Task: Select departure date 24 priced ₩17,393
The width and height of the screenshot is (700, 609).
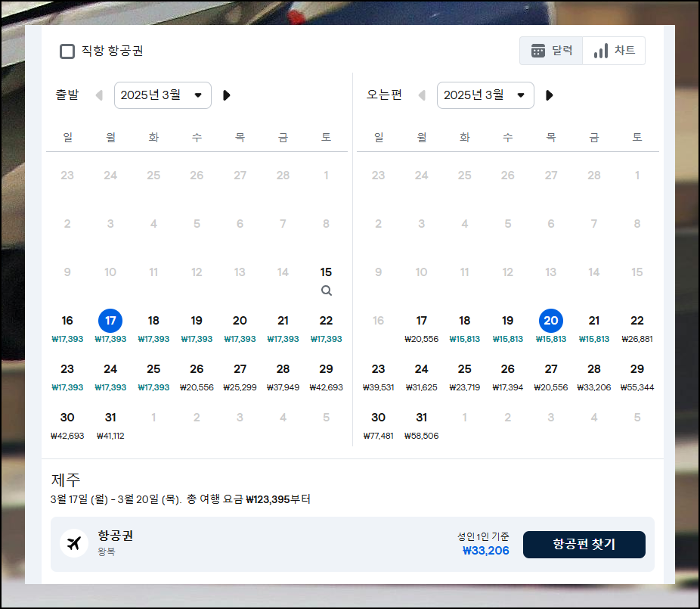Action: [110, 377]
